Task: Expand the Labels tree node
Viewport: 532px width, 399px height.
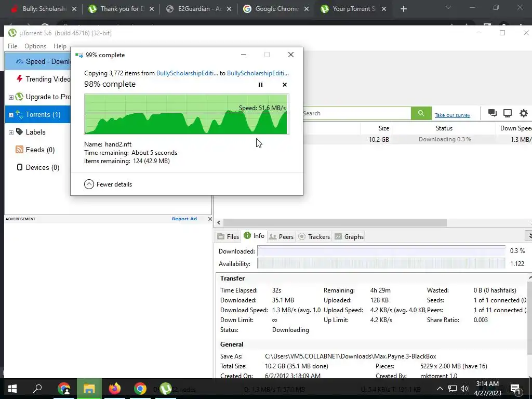Action: pos(11,132)
